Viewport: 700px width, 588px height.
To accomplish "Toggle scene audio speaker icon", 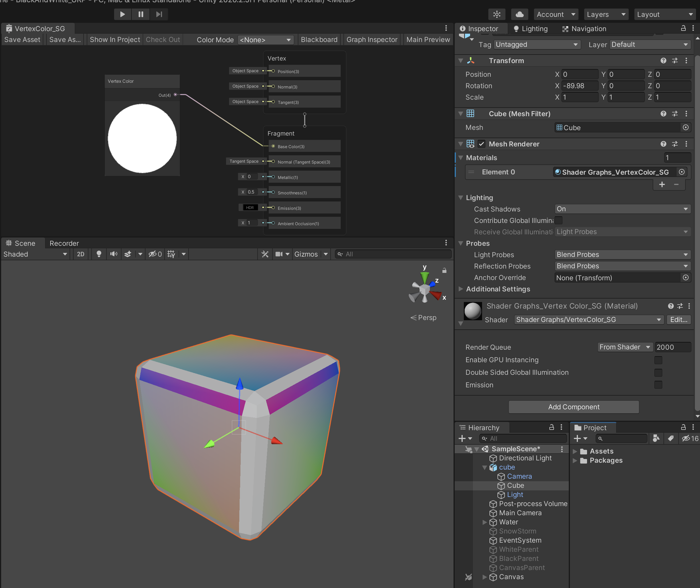I will click(x=114, y=254).
